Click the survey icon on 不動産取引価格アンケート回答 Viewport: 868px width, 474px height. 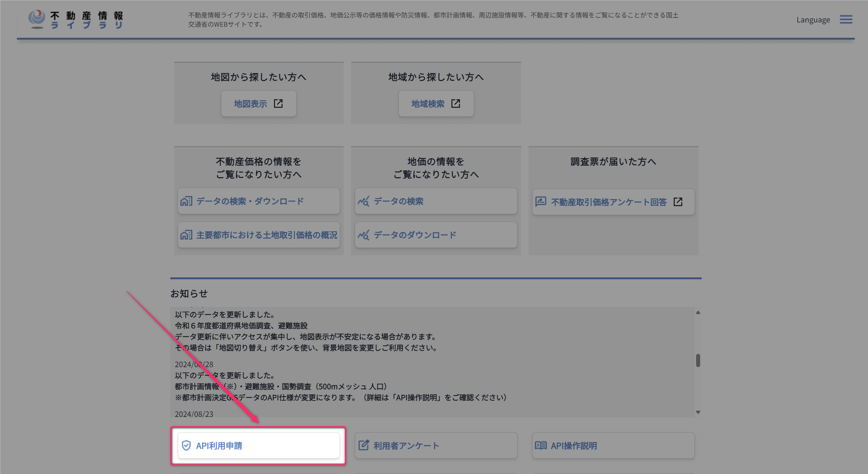(x=541, y=202)
